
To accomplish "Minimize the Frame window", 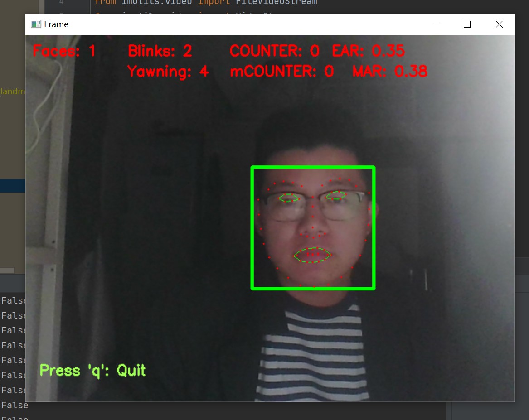I will pyautogui.click(x=436, y=24).
